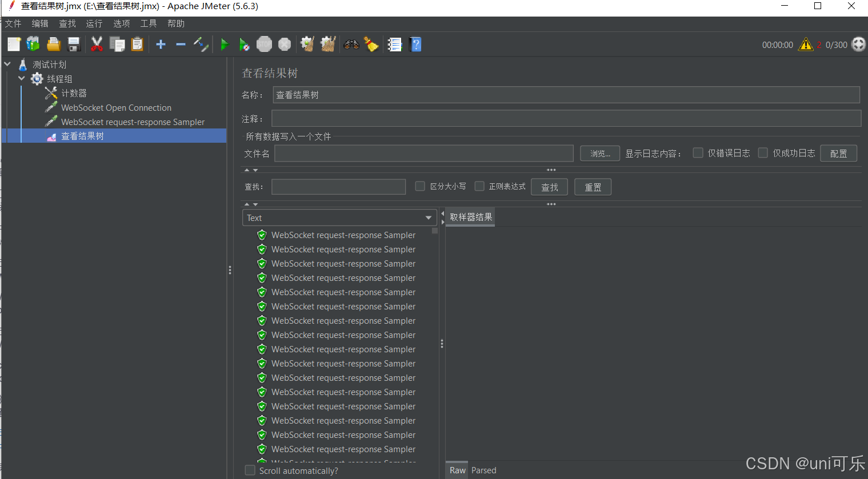
Task: Open the Templates toolbar icon
Action: point(33,44)
